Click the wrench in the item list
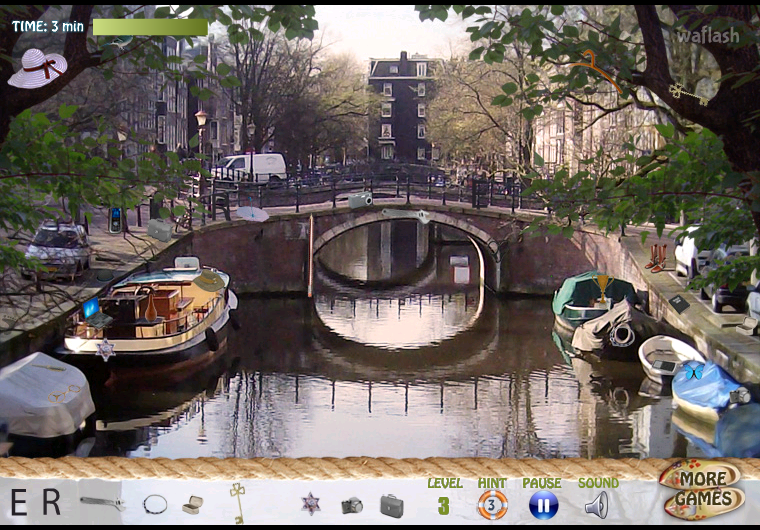The width and height of the screenshot is (760, 530). click(x=102, y=503)
